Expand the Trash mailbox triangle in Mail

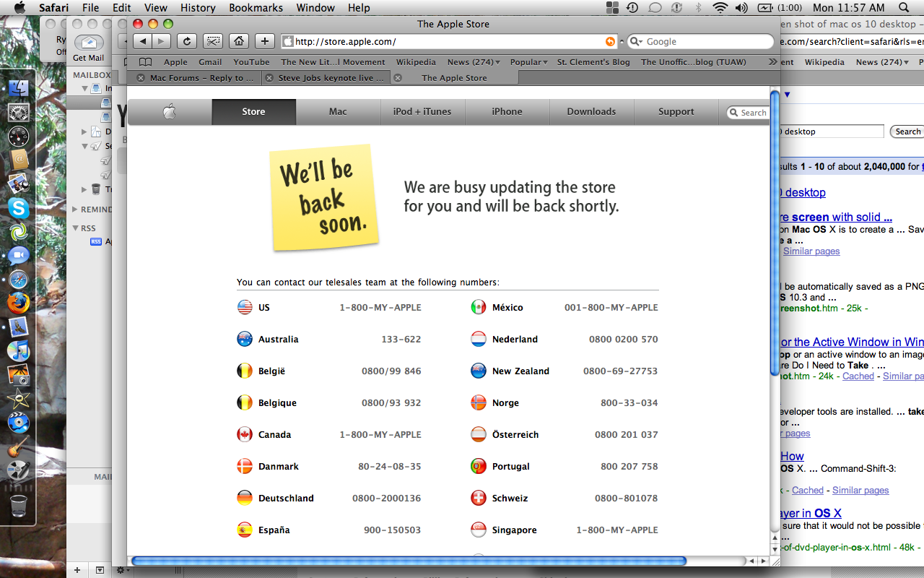point(84,189)
